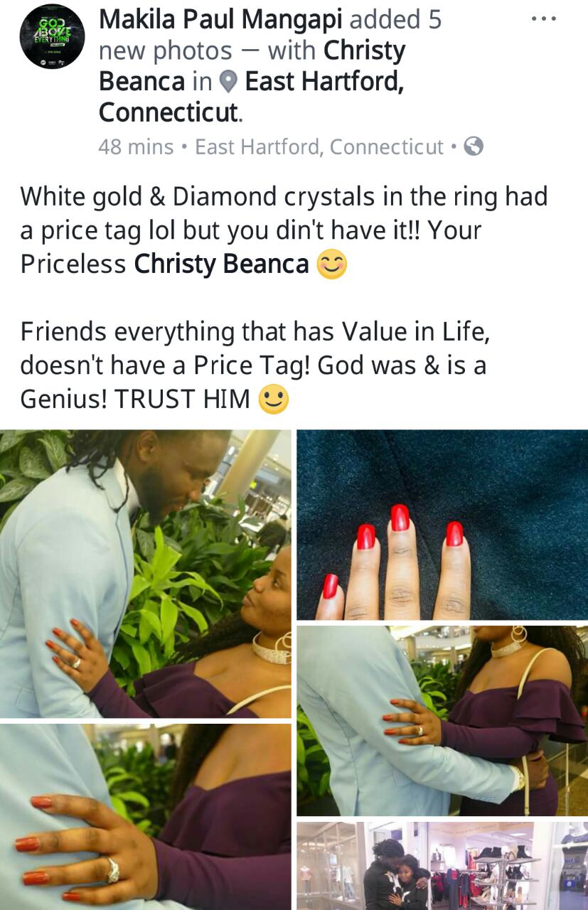The height and width of the screenshot is (910, 588).
Task: Tap the 'added 5 new photos' text
Action: pyautogui.click(x=270, y=35)
